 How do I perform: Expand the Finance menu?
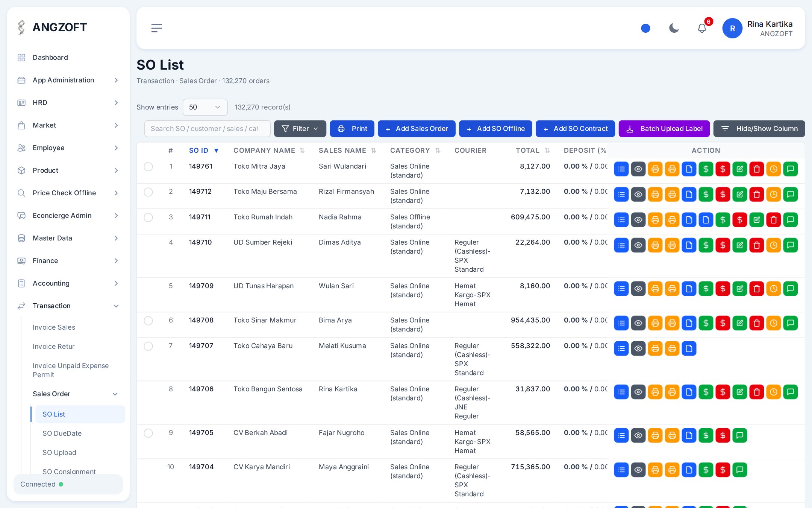[68, 261]
